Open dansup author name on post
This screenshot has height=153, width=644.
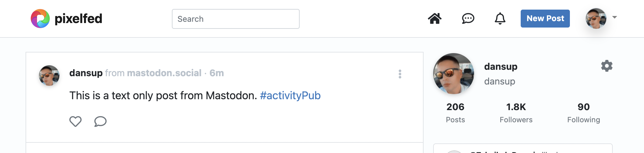tap(86, 73)
